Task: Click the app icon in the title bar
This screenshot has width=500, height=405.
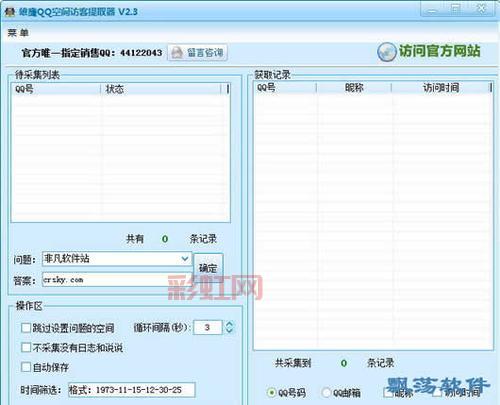Action: point(10,12)
